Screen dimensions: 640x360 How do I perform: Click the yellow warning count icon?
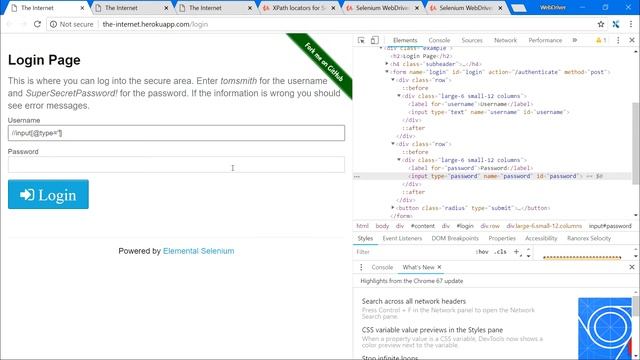(601, 40)
